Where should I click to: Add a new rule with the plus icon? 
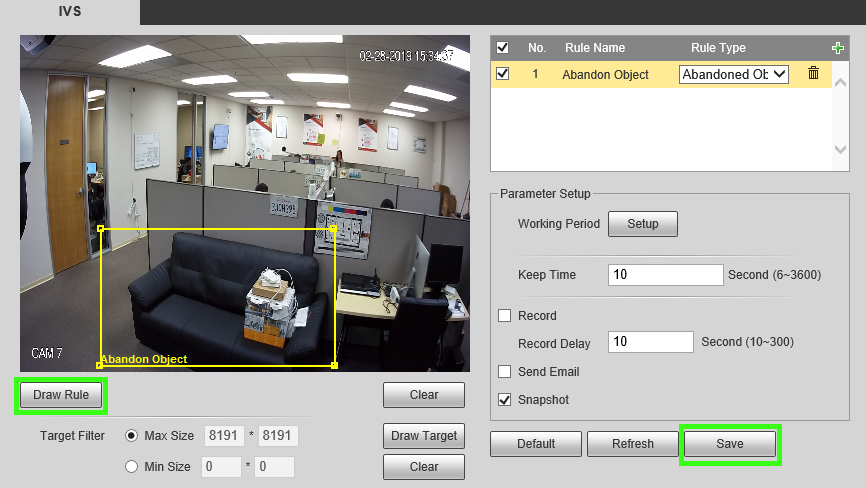(837, 48)
